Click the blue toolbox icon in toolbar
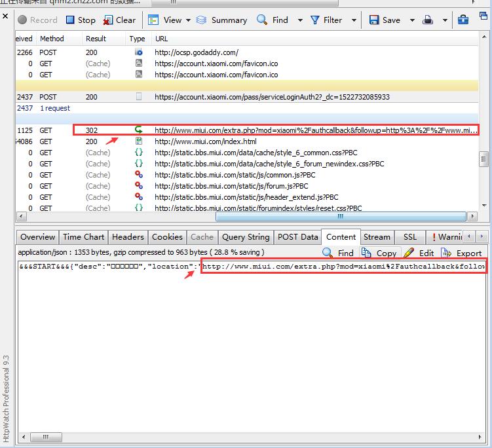492x448 pixels. [x=463, y=20]
